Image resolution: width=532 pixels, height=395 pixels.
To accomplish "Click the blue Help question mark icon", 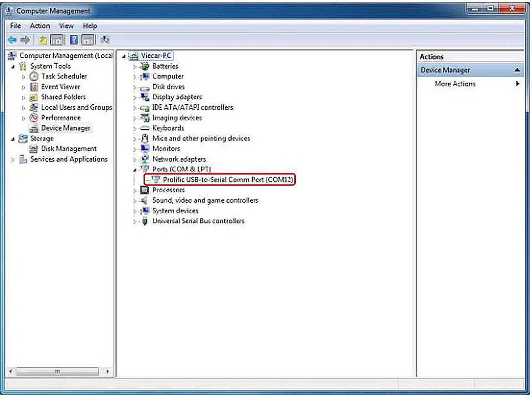I will tap(74, 40).
